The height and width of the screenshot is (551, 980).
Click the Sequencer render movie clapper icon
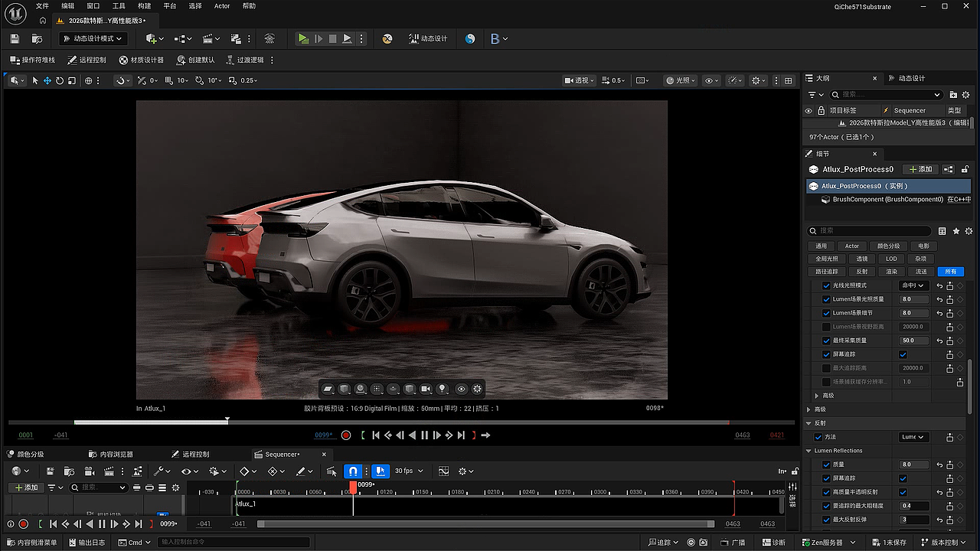(x=109, y=471)
